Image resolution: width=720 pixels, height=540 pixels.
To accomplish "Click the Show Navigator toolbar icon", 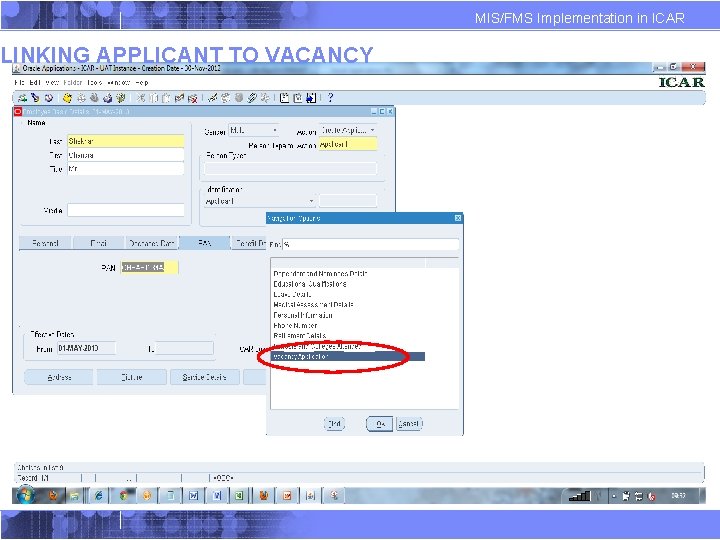I will [49, 98].
